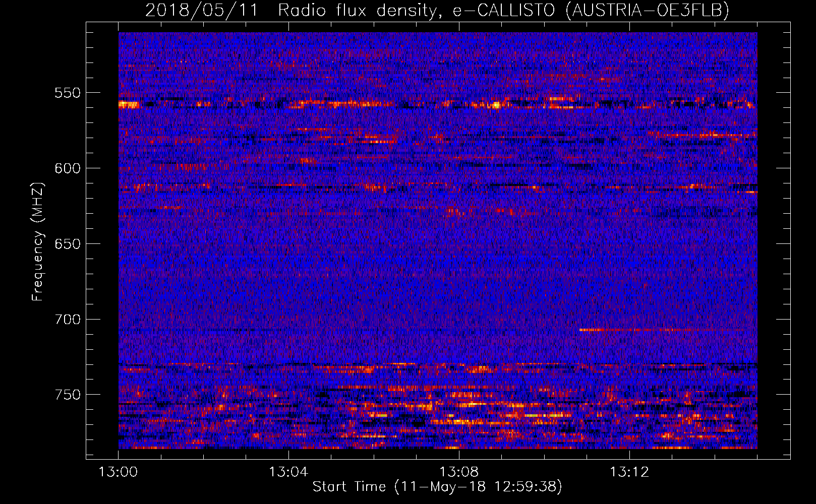Click the 13:12 time axis label
Viewport: 816px width, 504px height.
(629, 472)
